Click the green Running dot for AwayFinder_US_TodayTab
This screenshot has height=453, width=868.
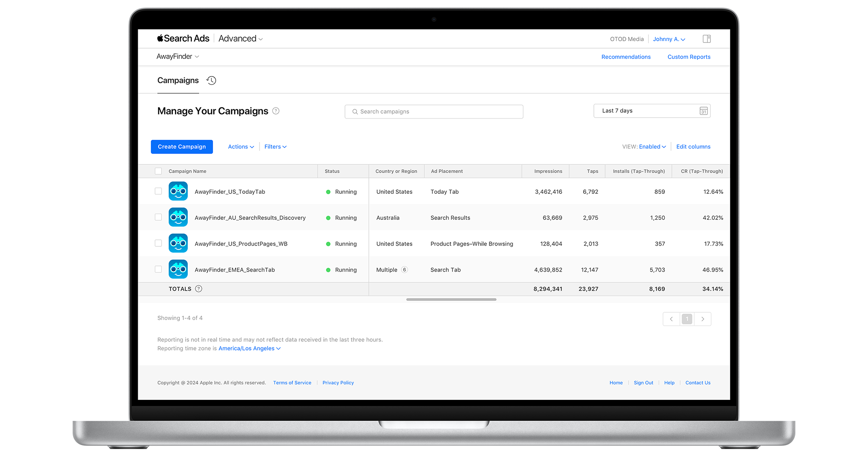point(328,192)
